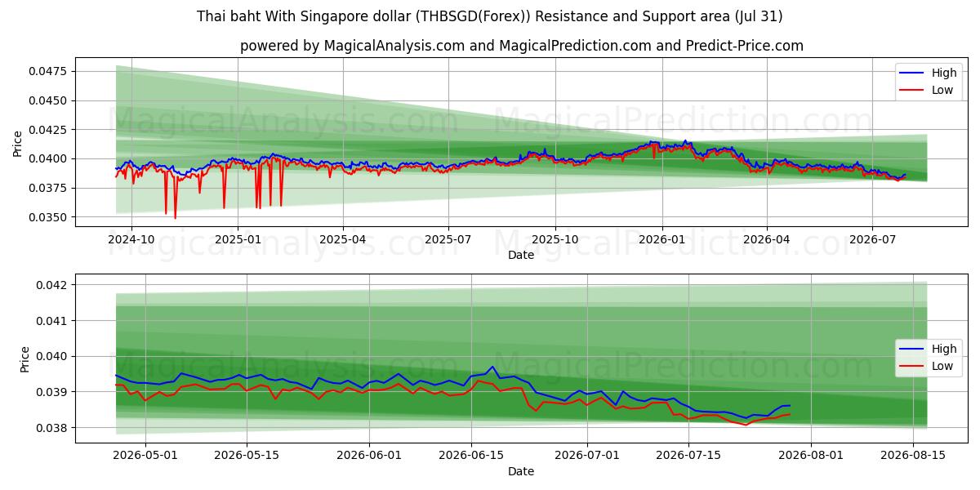Image resolution: width=980 pixels, height=490 pixels.
Task: Click the 2026-07 date label on top chart
Action: [x=871, y=241]
